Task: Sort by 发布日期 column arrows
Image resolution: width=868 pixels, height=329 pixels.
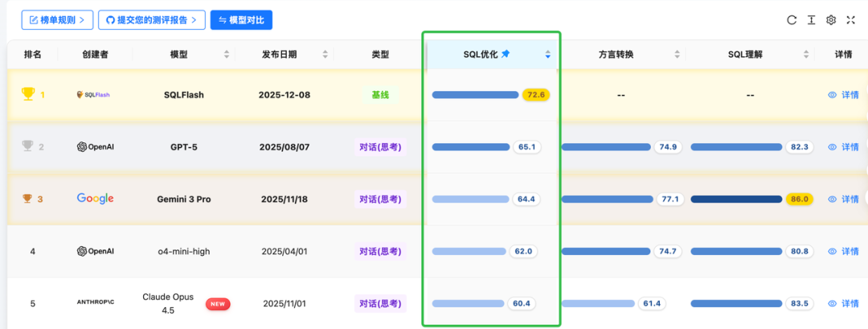Action: point(325,54)
